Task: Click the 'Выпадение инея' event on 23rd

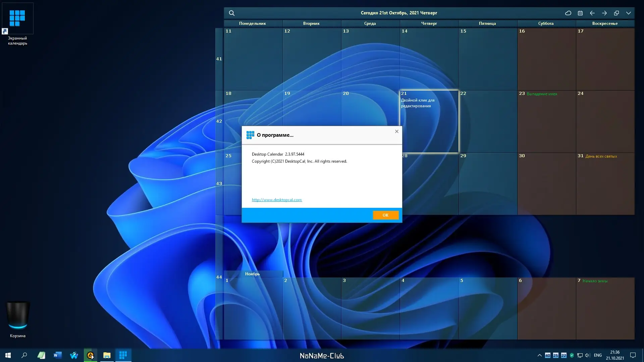Action: click(542, 94)
